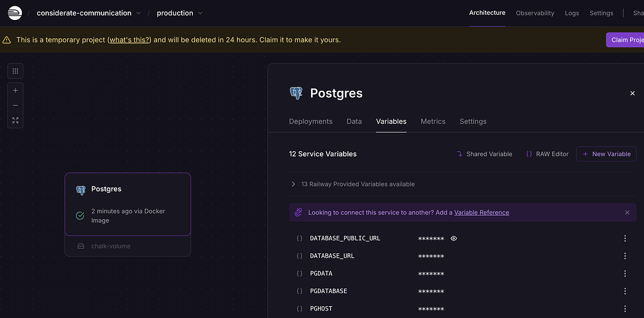The width and height of the screenshot is (644, 318).
Task: Switch to the Metrics tab
Action: [433, 121]
